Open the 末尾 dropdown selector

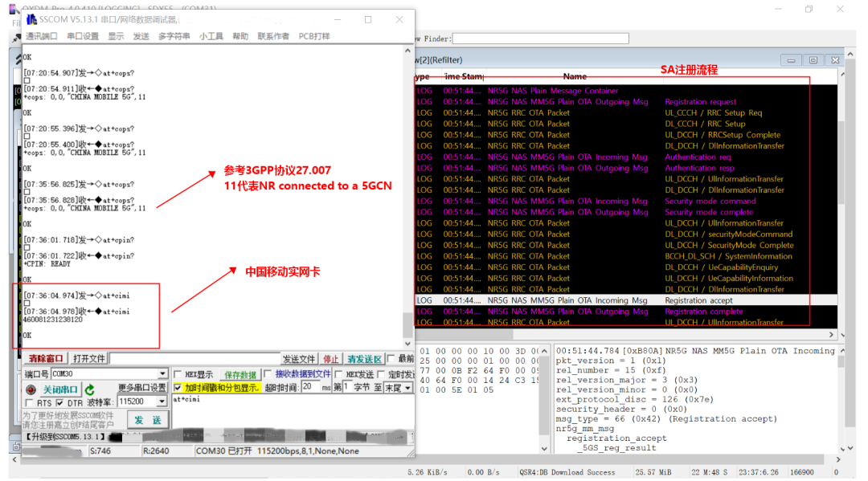[x=408, y=388]
